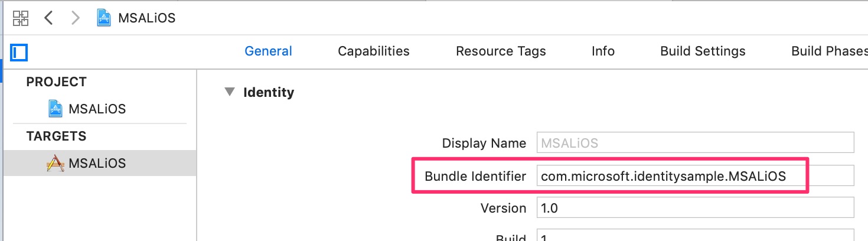Click the Display Name text field
868x241 pixels.
click(x=695, y=143)
